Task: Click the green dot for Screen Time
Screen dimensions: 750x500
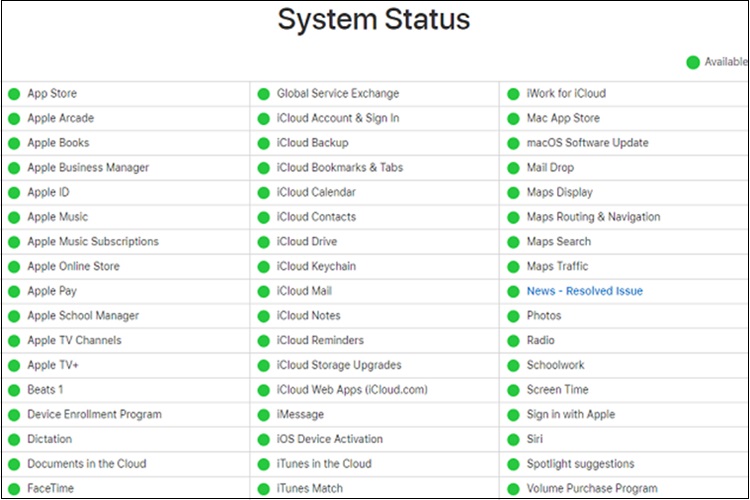Action: click(513, 390)
